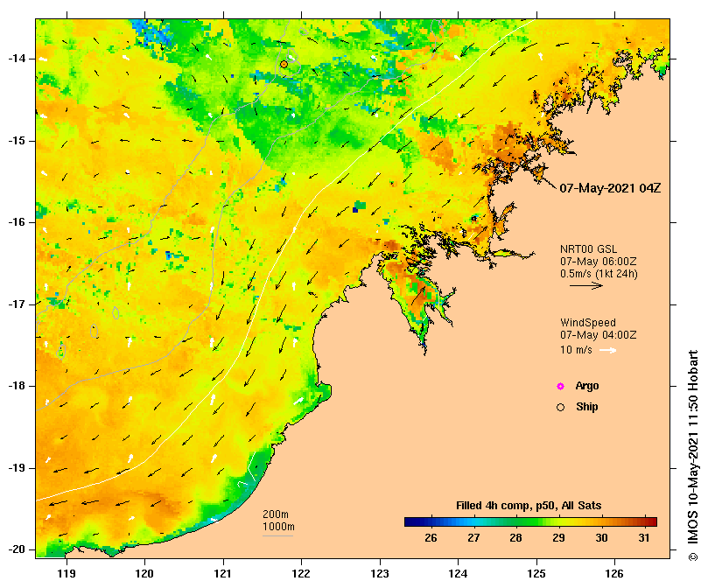Click the white 10 m/s wind arrow
The image size is (708, 588).
(x=607, y=350)
